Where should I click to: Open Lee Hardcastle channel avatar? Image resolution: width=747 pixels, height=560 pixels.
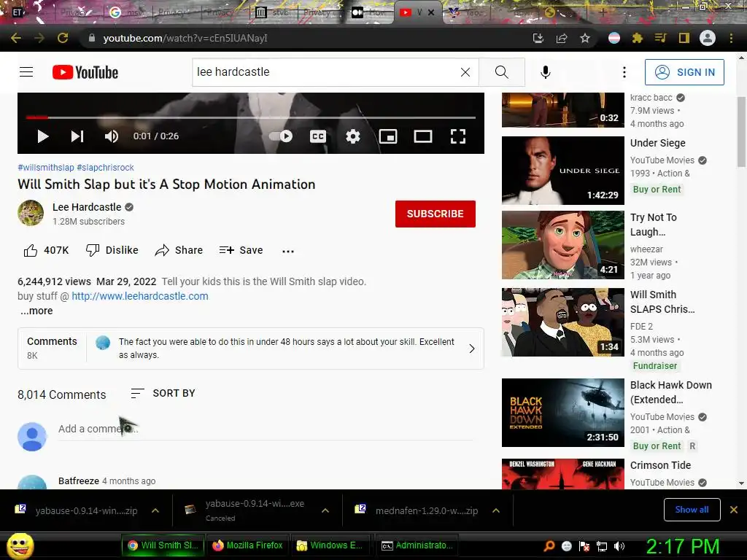coord(31,213)
